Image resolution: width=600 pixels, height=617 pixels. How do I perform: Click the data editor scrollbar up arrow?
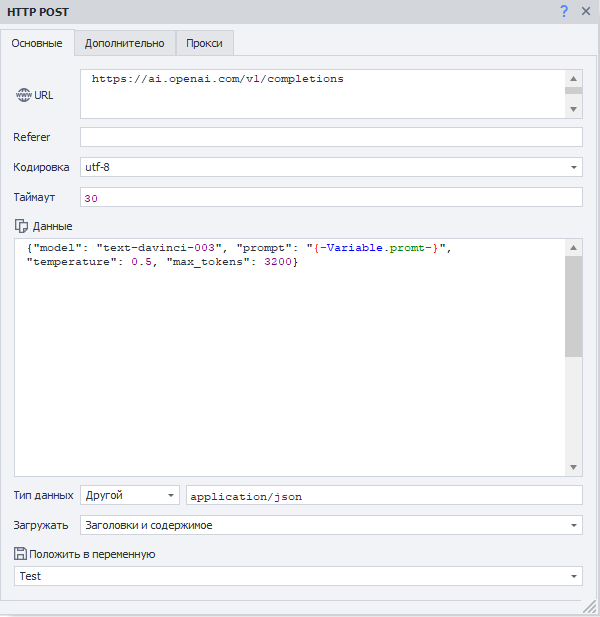[x=574, y=248]
